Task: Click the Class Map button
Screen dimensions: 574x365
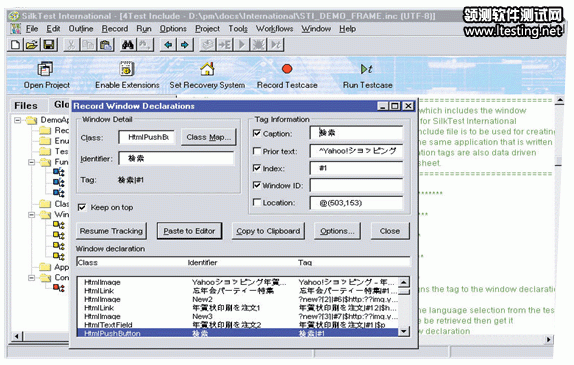Action: [x=209, y=137]
